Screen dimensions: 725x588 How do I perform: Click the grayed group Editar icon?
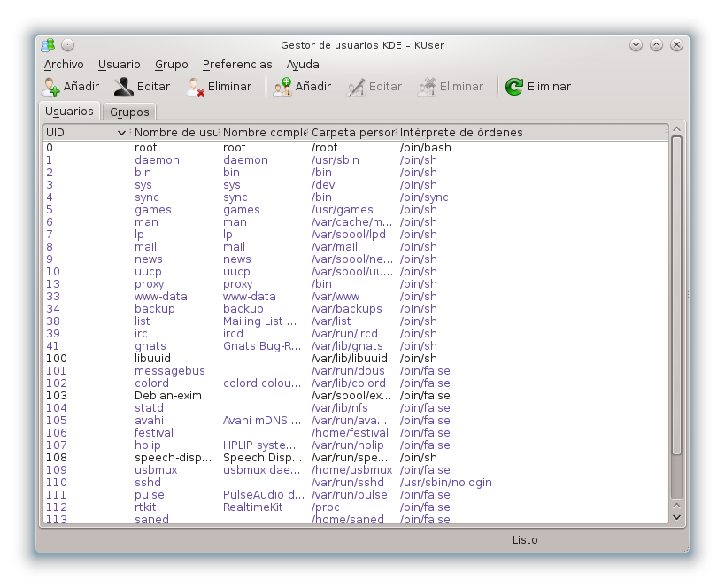click(354, 86)
